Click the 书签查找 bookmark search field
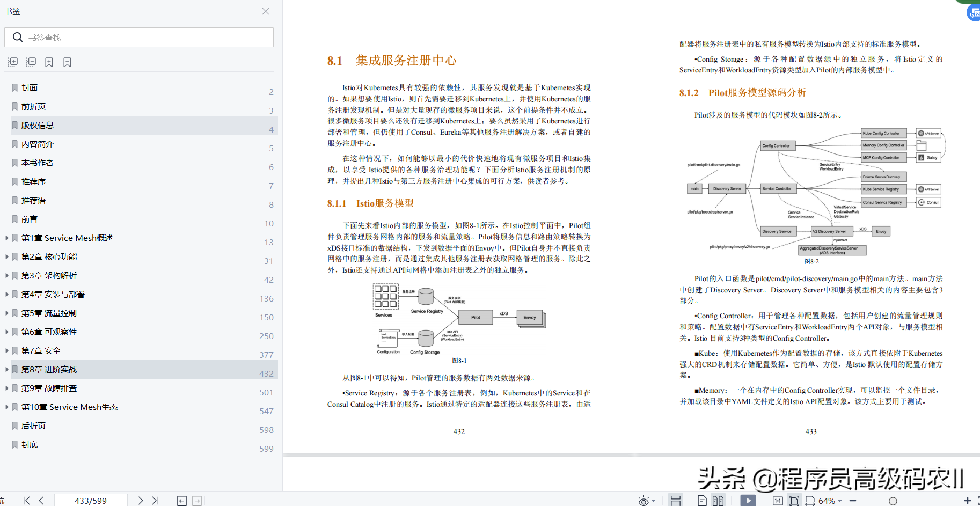 tap(139, 37)
